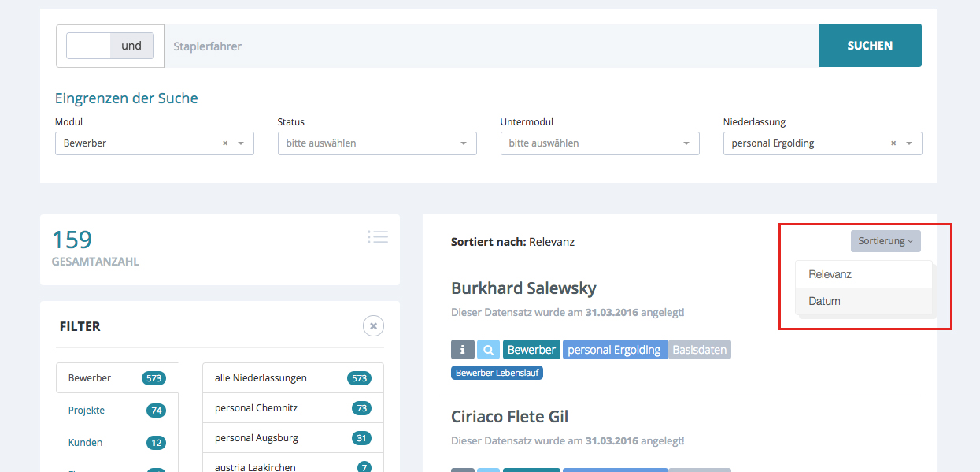
Task: Click into the Staplerfahrer search field
Action: pos(488,46)
